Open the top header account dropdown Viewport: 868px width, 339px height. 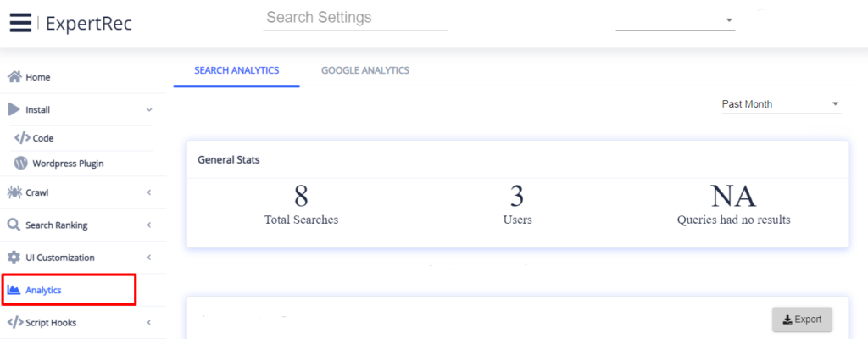676,20
